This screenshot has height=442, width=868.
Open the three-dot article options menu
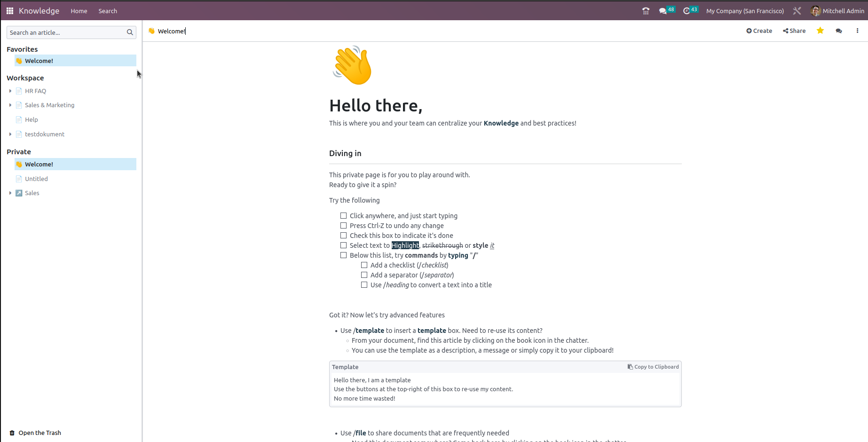click(x=857, y=31)
